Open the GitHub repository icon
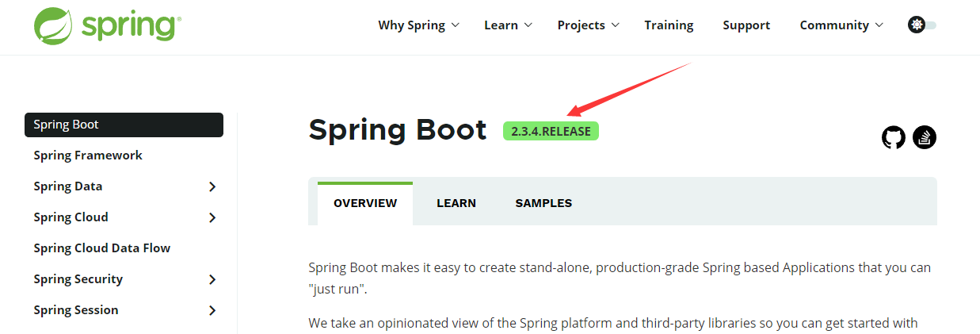980x334 pixels. (894, 138)
